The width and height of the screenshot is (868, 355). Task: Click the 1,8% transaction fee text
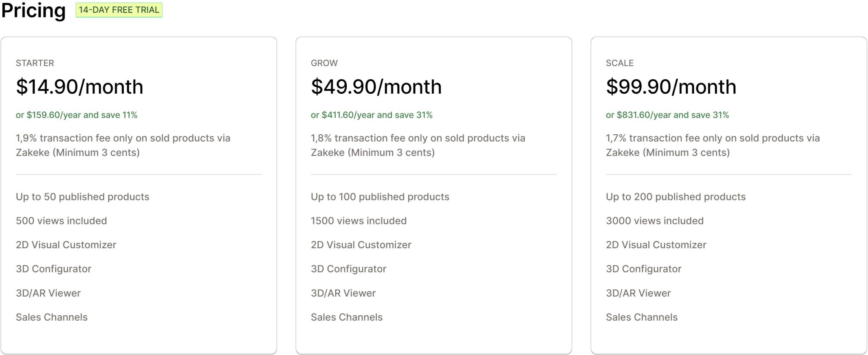[418, 145]
